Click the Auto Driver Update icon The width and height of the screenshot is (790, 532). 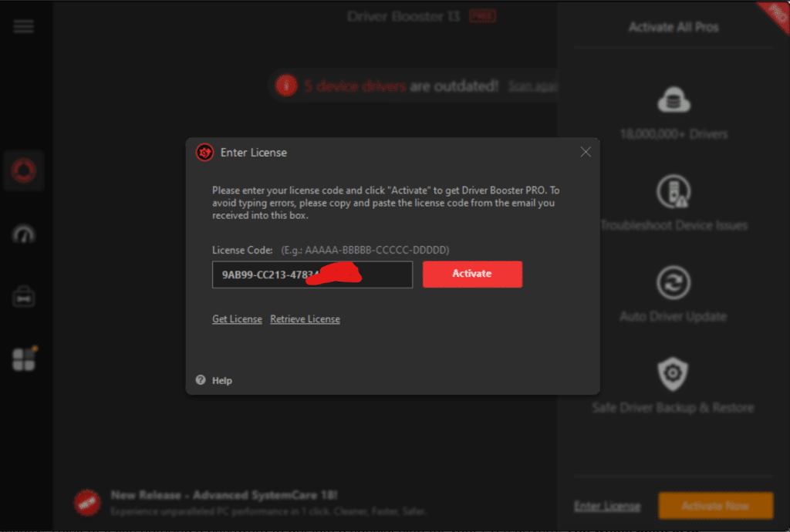[x=674, y=282]
